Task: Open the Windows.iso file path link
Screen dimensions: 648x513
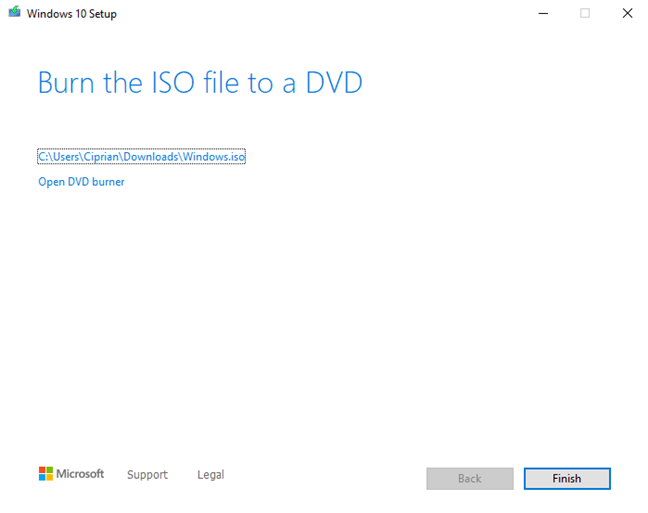Action: (141, 157)
